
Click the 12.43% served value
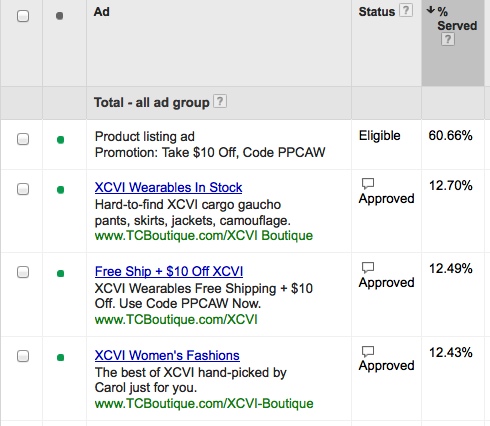(450, 352)
